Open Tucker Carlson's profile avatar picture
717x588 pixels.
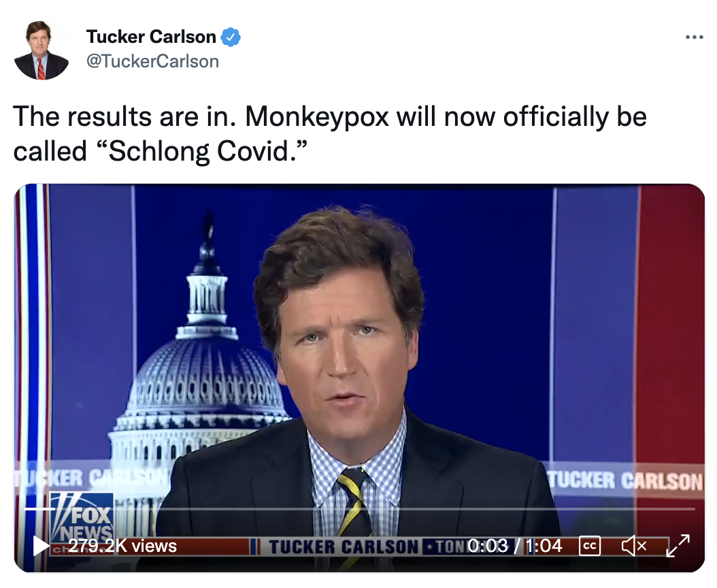click(41, 50)
